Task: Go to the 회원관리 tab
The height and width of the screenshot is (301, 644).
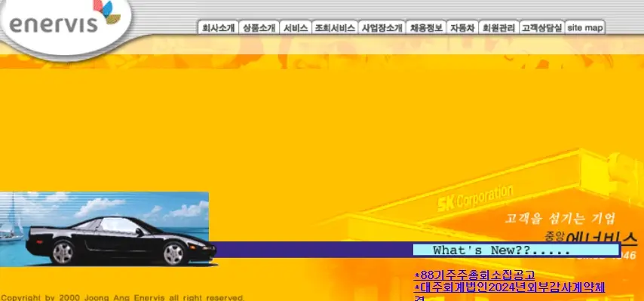Action: coord(498,27)
